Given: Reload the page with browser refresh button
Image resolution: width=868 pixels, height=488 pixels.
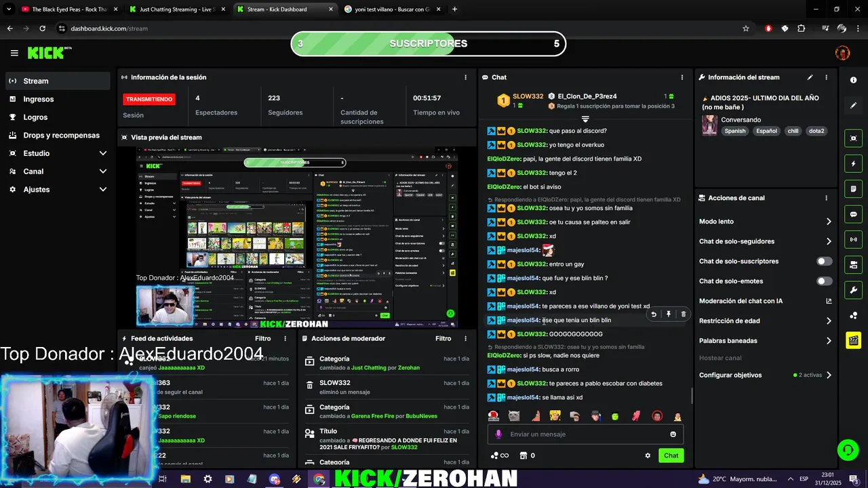Looking at the screenshot, I should point(42,28).
